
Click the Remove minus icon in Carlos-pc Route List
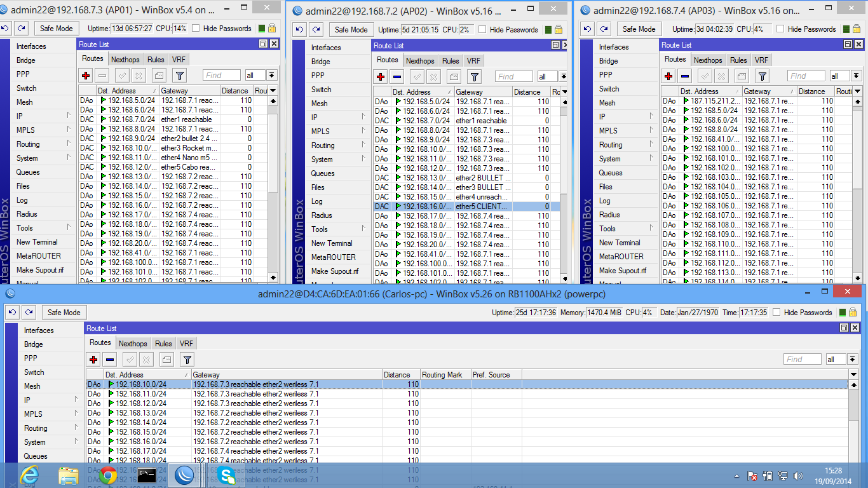pyautogui.click(x=110, y=360)
